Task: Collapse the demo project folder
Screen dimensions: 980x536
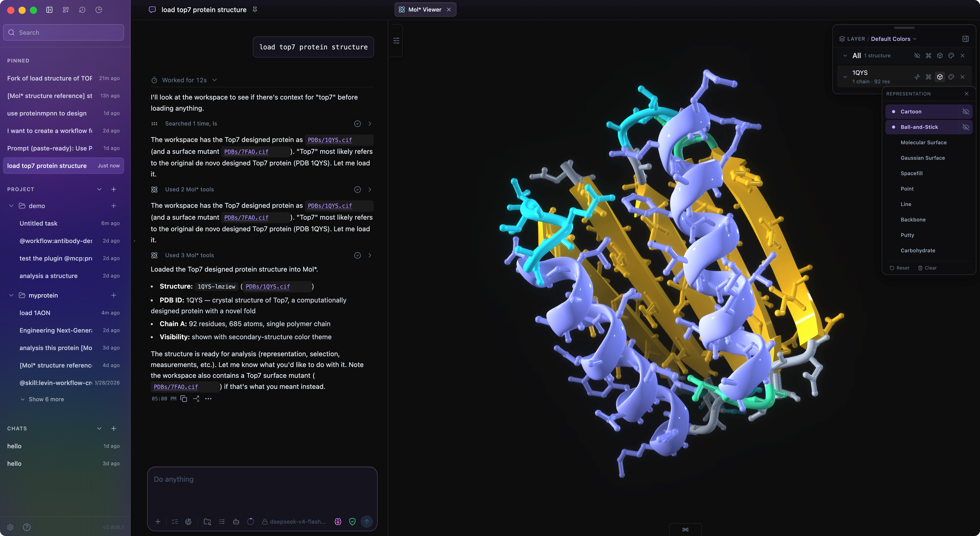Action: [x=11, y=206]
